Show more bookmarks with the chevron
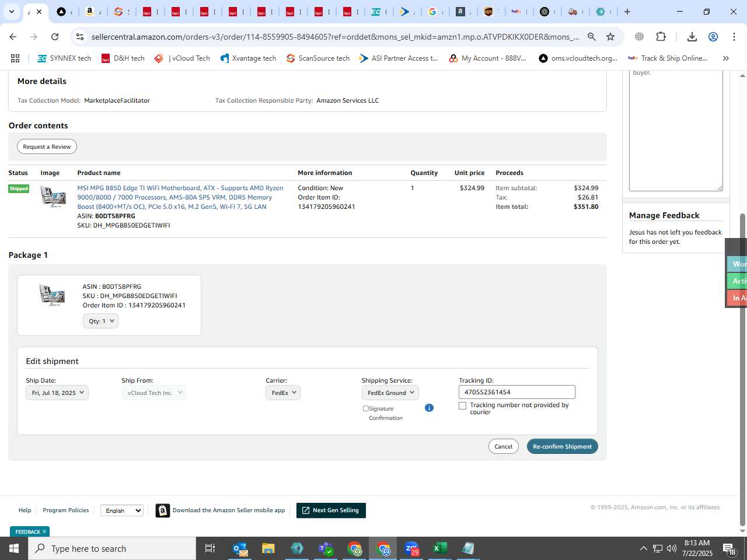Screen dimensions: 747x560 (726, 58)
